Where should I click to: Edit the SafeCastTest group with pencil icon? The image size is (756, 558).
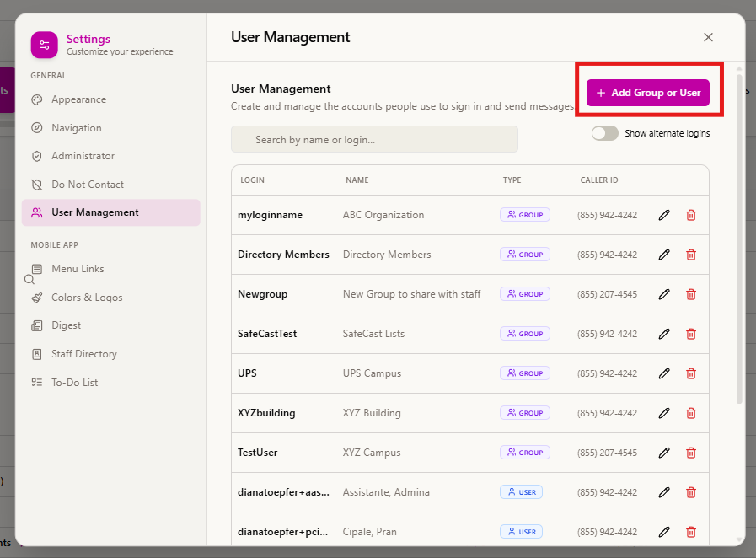point(664,334)
